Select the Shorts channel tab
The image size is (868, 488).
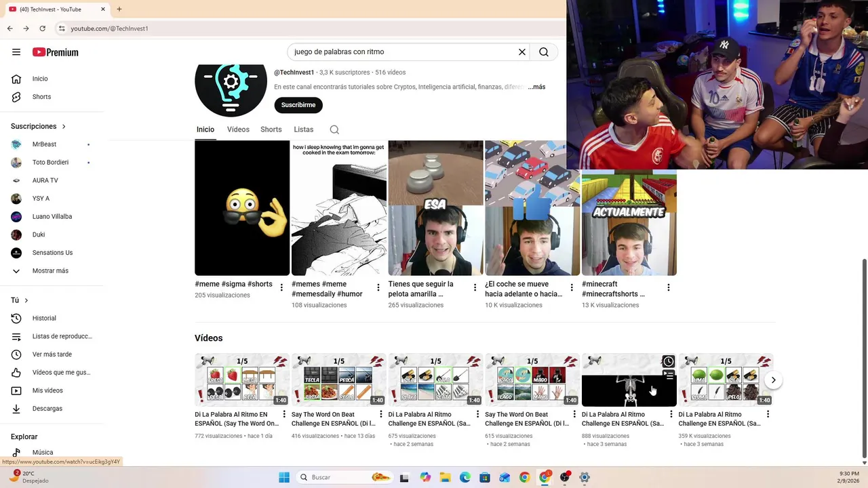click(271, 129)
